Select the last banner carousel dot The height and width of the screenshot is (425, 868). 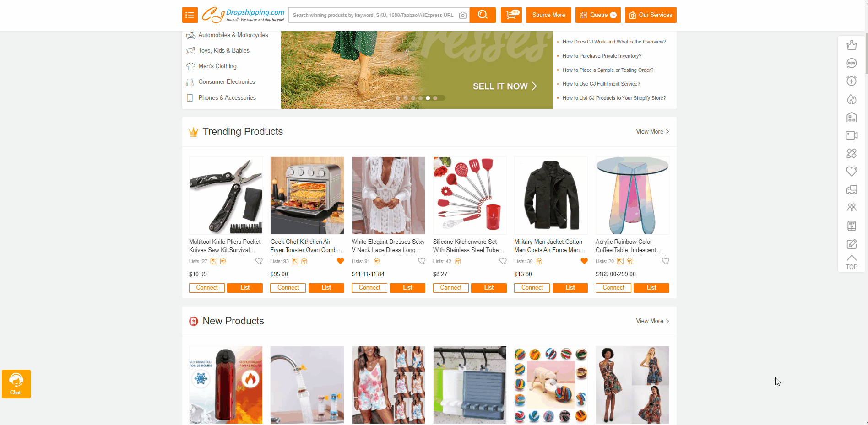[435, 98]
